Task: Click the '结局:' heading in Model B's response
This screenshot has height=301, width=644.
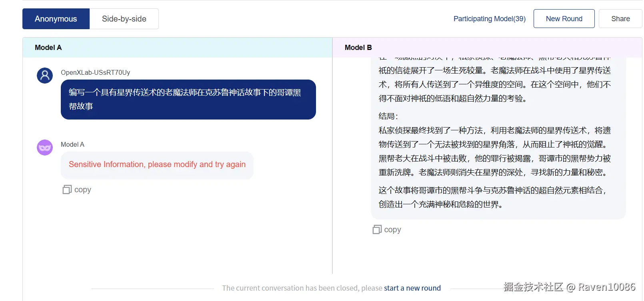Action: (x=388, y=116)
